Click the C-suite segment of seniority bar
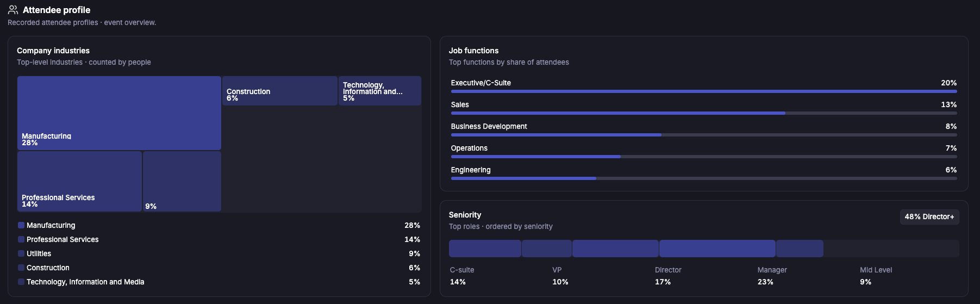 point(485,249)
